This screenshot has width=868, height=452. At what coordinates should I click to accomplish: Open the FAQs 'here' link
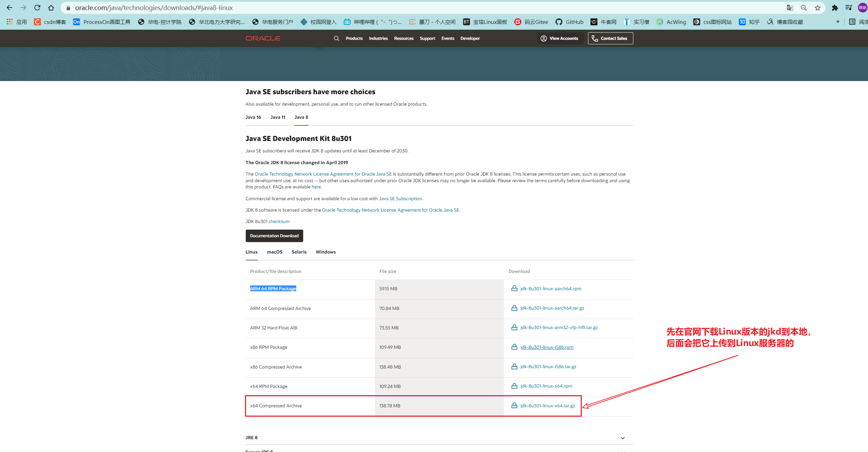point(316,187)
